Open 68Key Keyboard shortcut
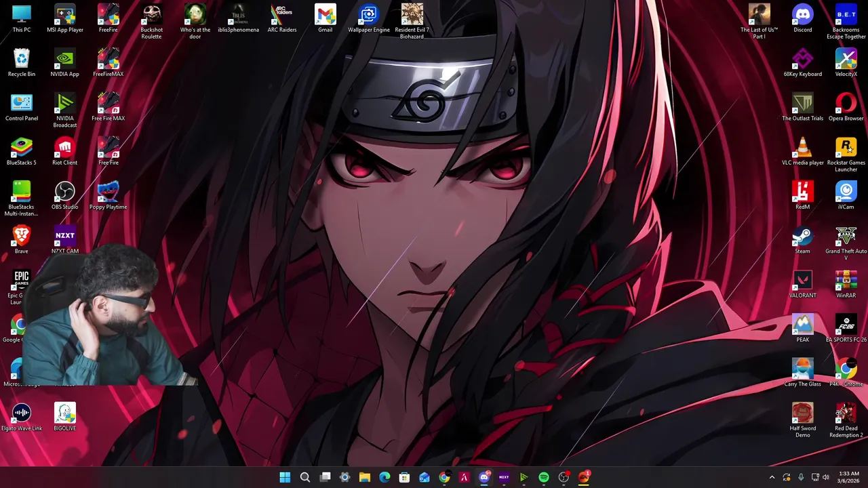 tap(803, 62)
